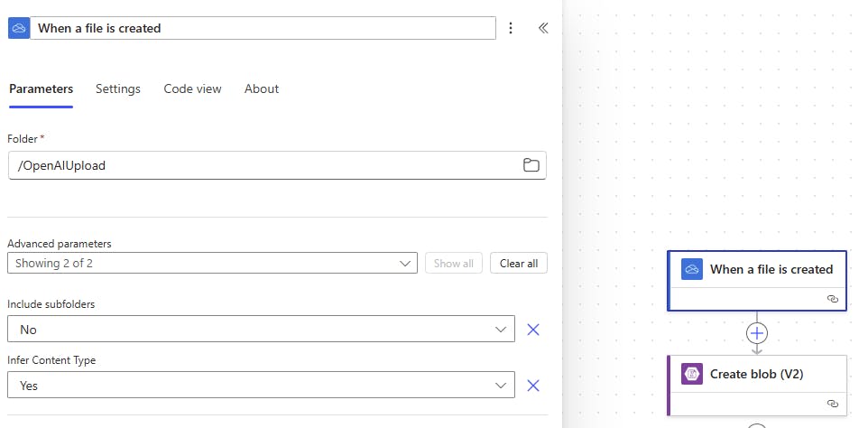Open the three-dot more options menu

point(511,28)
